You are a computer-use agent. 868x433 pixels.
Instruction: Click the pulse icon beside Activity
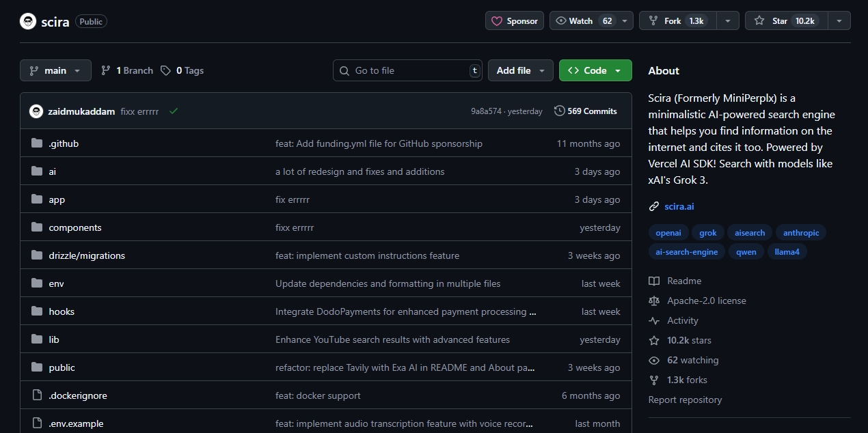click(x=654, y=320)
